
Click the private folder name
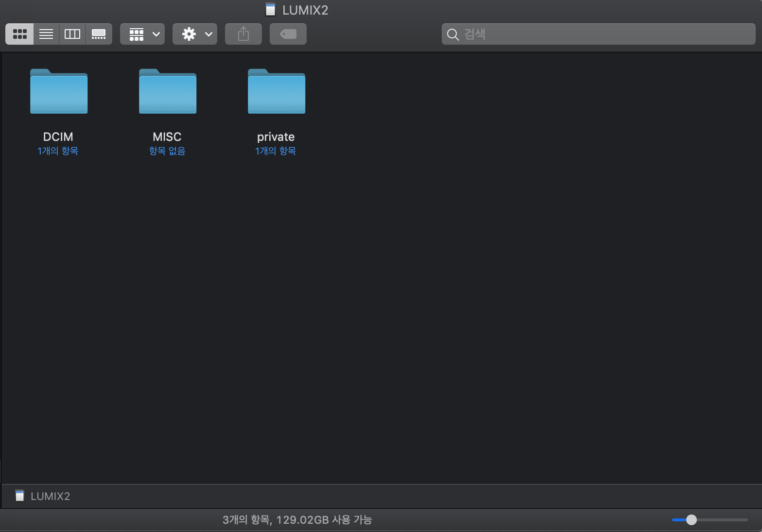tap(276, 137)
